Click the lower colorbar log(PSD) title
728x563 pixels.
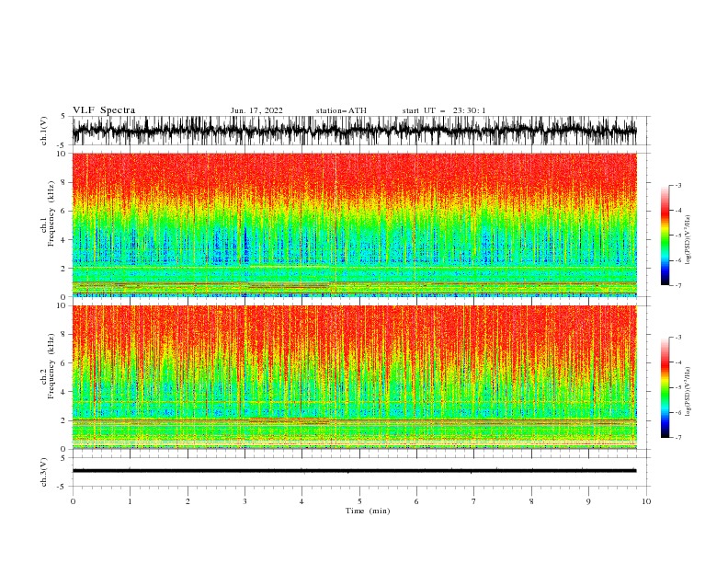pos(688,392)
